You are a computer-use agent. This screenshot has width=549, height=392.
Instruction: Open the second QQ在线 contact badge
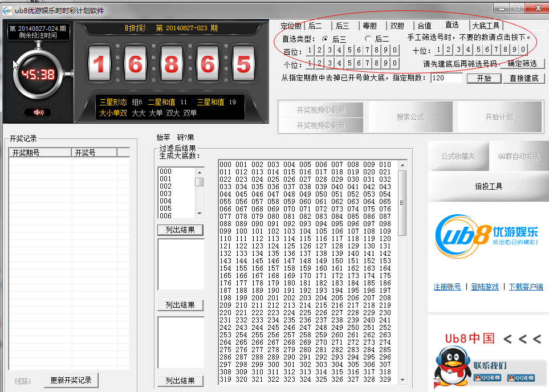coord(520,378)
